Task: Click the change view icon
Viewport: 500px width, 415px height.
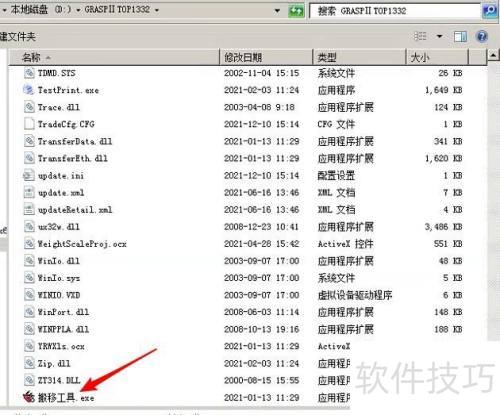Action: 420,36
